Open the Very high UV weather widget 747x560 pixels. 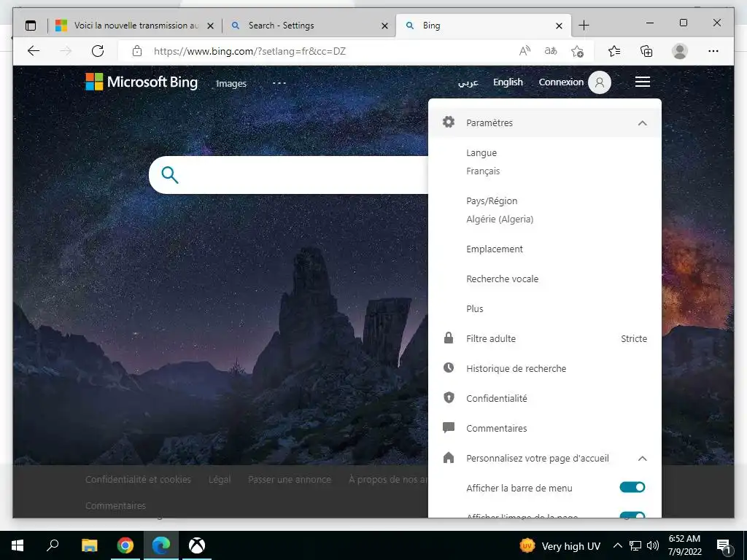pyautogui.click(x=560, y=545)
